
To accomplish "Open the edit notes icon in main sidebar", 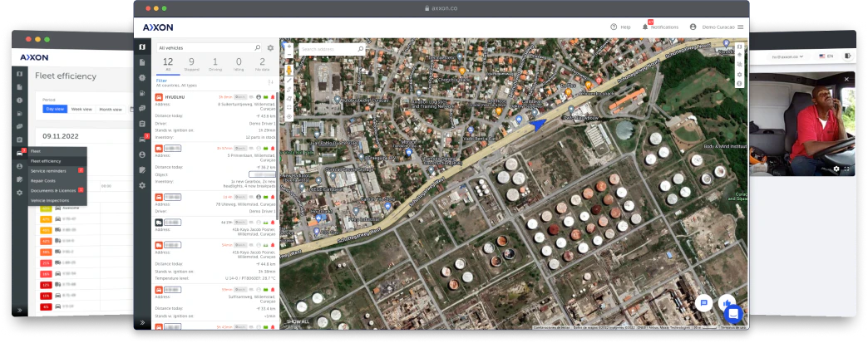I will coord(142,170).
